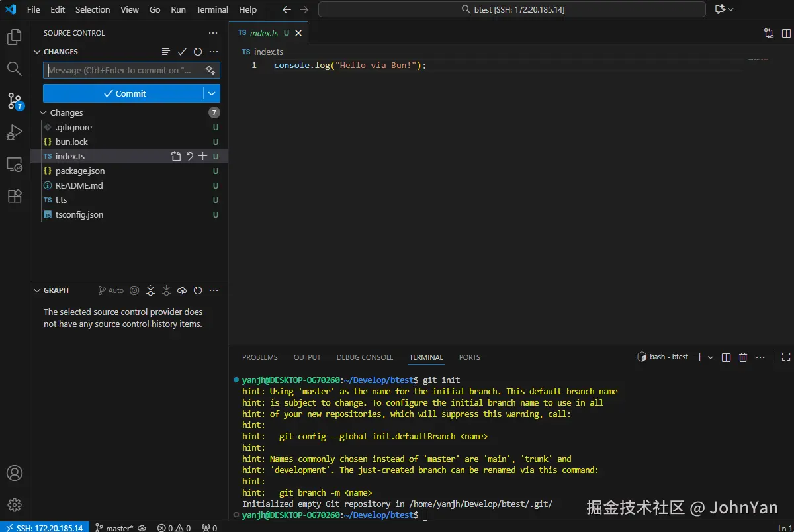The width and height of the screenshot is (794, 532).
Task: Open the Terminal menu
Action: 212,10
